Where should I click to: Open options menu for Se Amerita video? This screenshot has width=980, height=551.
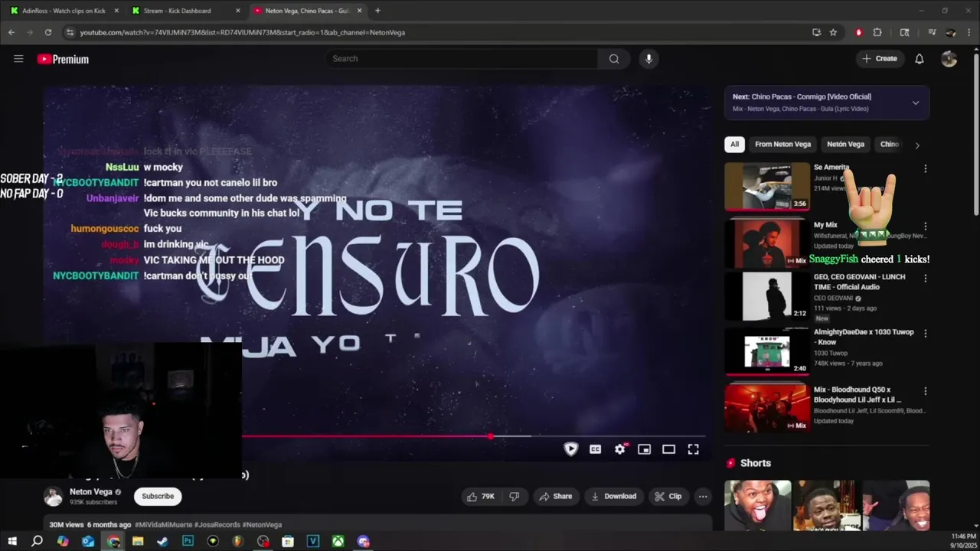tap(925, 168)
